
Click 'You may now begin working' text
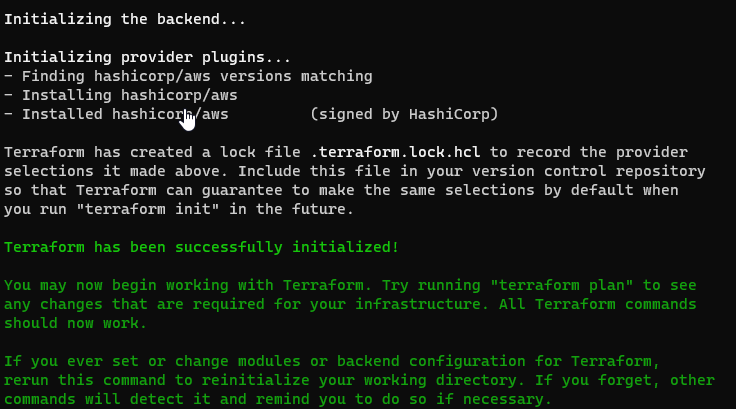coord(116,286)
